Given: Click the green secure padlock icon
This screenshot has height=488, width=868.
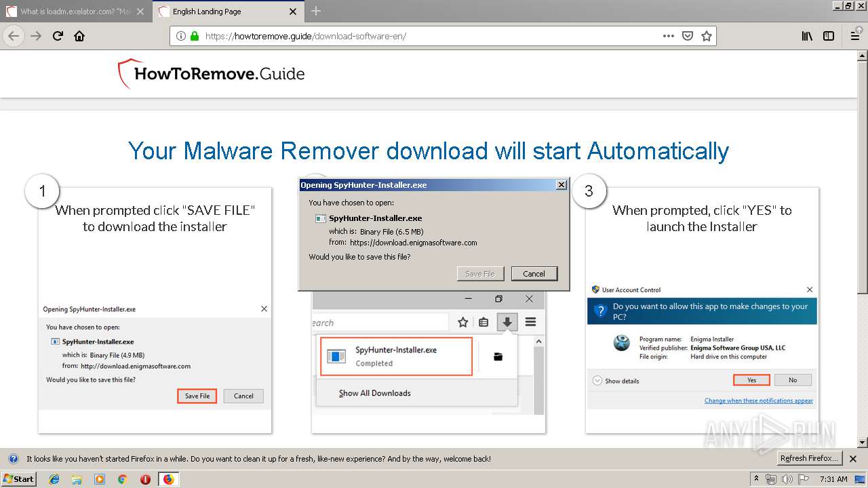Looking at the screenshot, I should tap(195, 36).
